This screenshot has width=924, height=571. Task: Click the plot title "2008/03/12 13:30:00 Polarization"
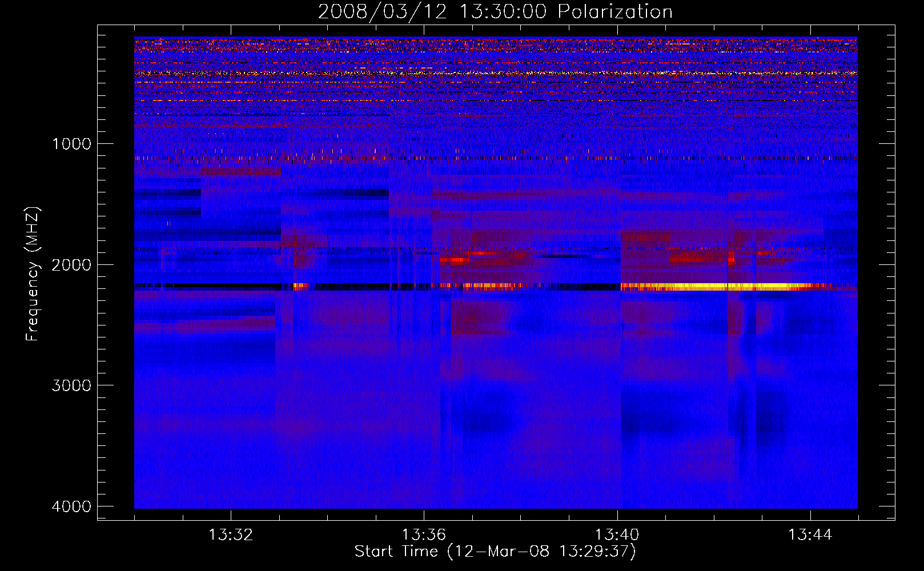(x=495, y=11)
